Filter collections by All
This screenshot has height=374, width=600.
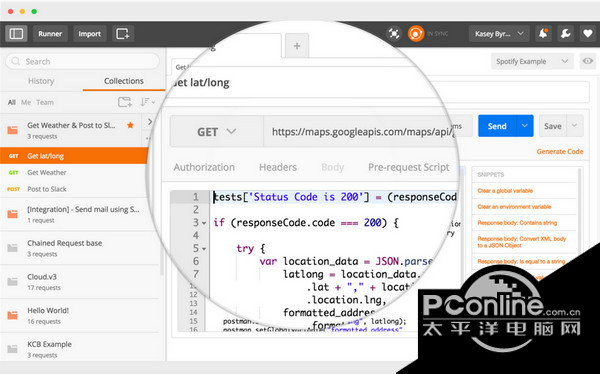pos(12,102)
